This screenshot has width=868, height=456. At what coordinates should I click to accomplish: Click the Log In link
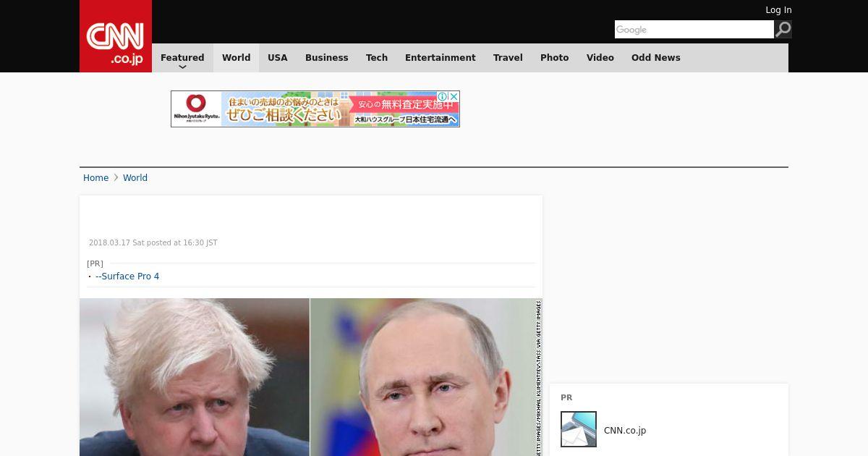tap(778, 10)
